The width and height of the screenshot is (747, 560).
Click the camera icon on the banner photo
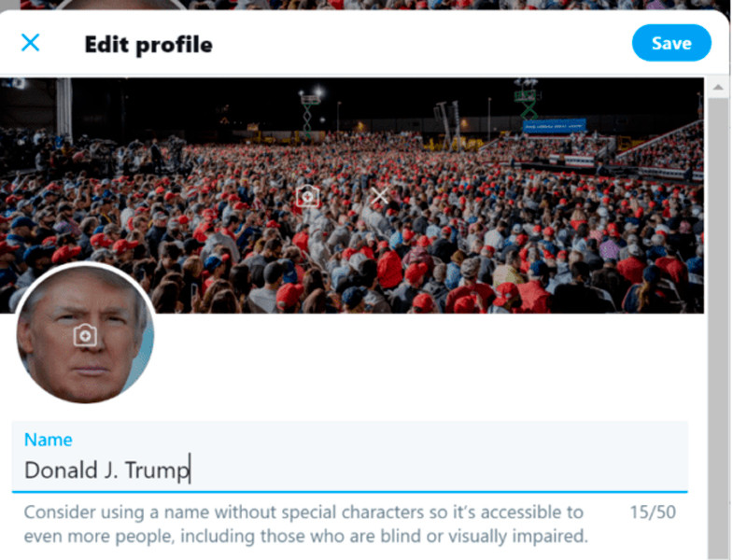coord(307,196)
